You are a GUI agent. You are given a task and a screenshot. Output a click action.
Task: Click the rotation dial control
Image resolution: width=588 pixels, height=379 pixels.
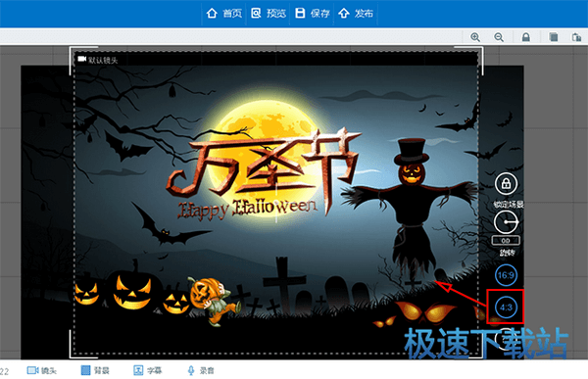click(x=506, y=222)
